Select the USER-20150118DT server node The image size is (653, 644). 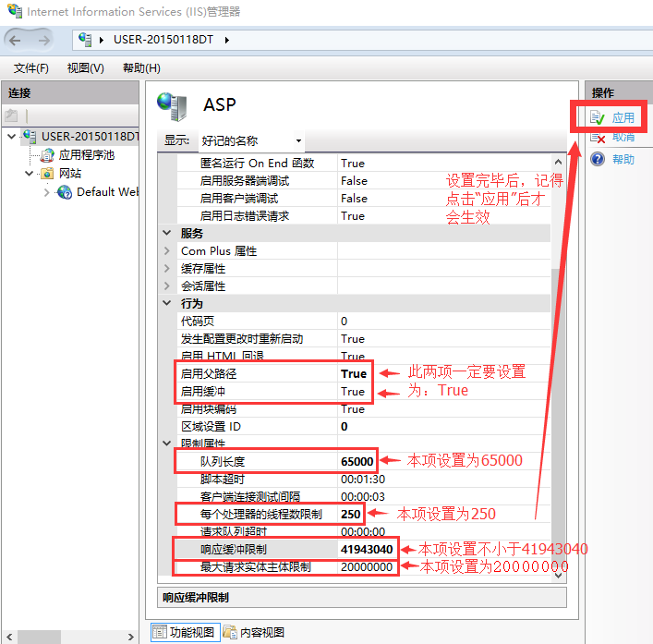88,137
